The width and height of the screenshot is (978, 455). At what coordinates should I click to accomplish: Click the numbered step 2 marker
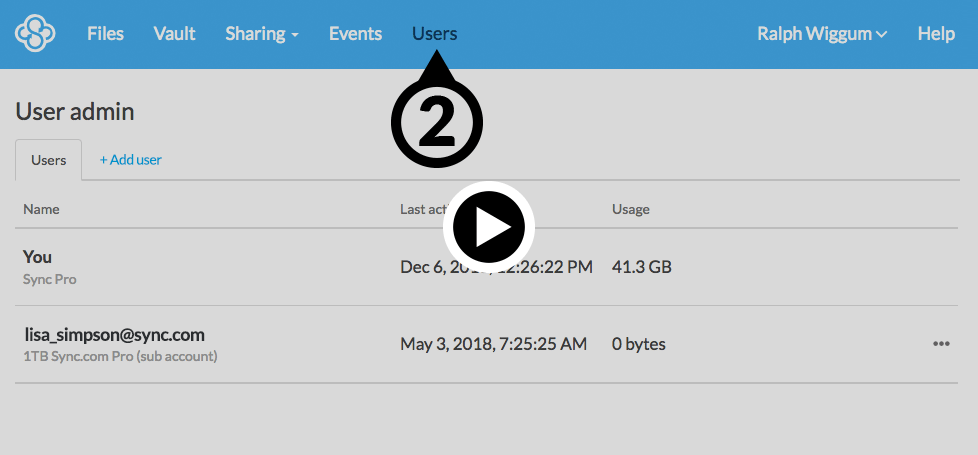435,122
